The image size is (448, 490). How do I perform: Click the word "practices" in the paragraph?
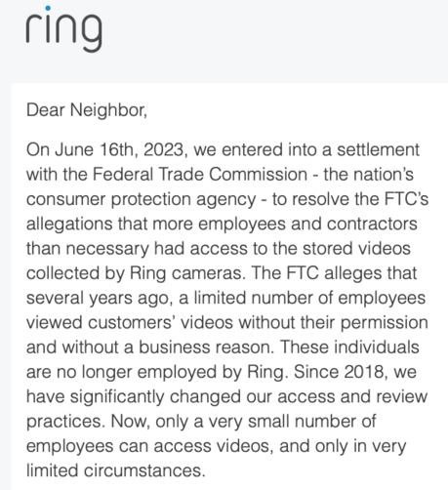click(65, 422)
